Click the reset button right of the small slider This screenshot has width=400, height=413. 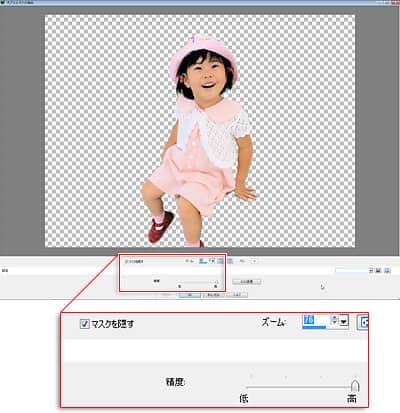pos(247,282)
